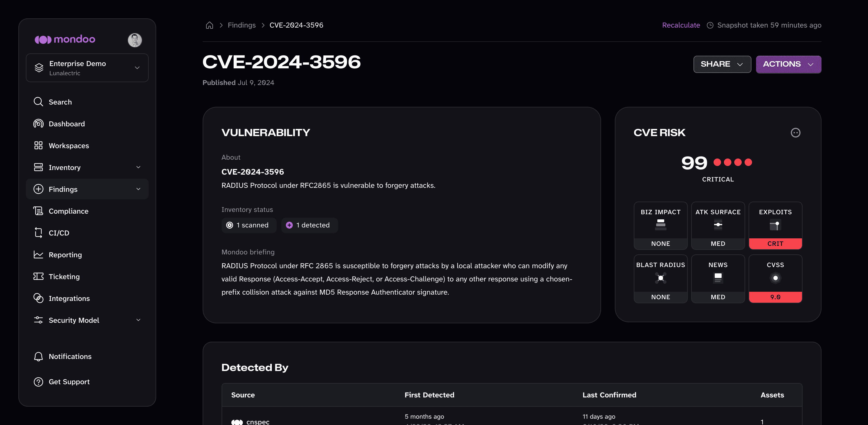Click the snapshot clock icon
Viewport: 868px width, 425px height.
click(710, 25)
